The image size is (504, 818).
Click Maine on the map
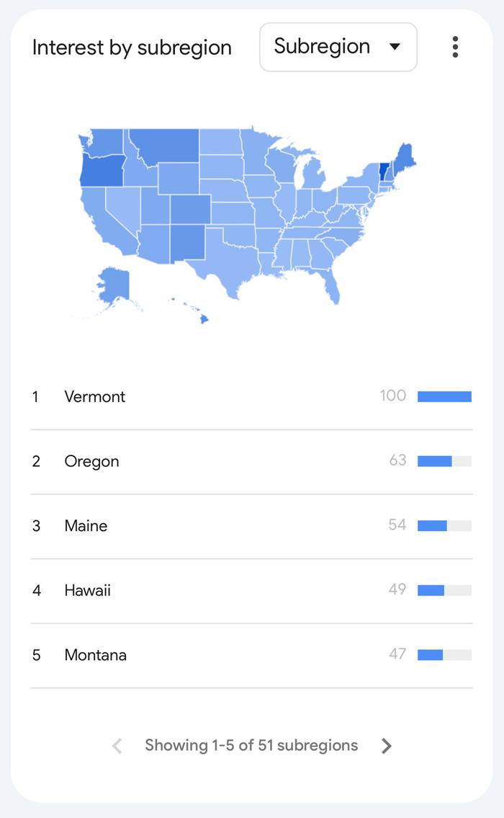[x=404, y=161]
